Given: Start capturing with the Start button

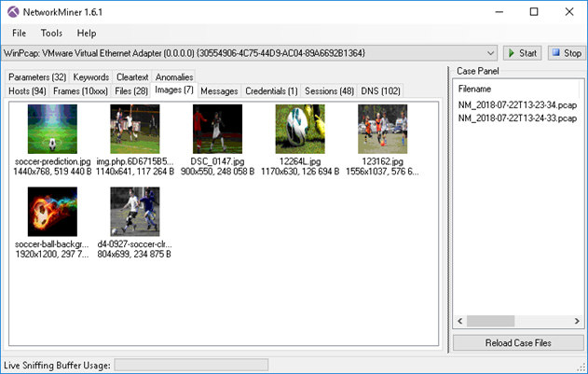Looking at the screenshot, I should 523,53.
